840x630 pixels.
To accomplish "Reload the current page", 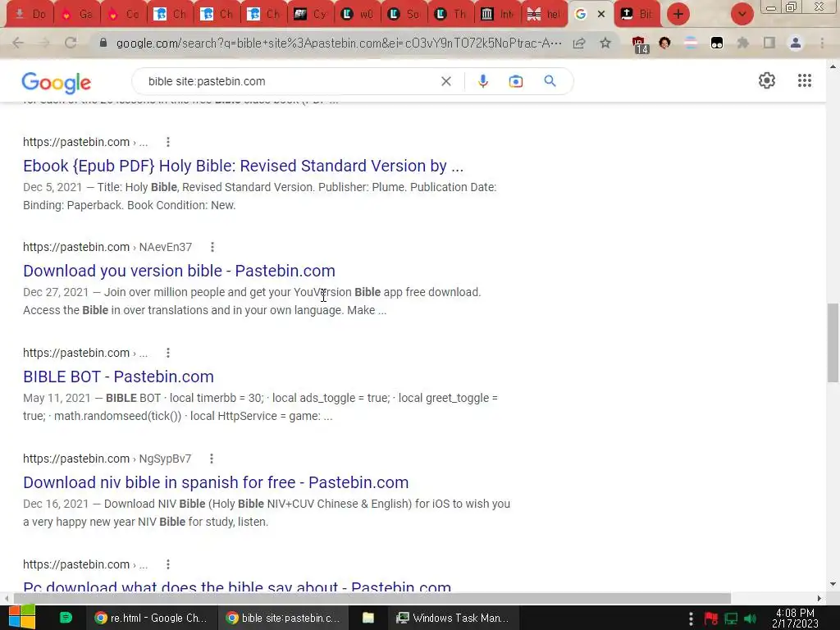I will 71,43.
